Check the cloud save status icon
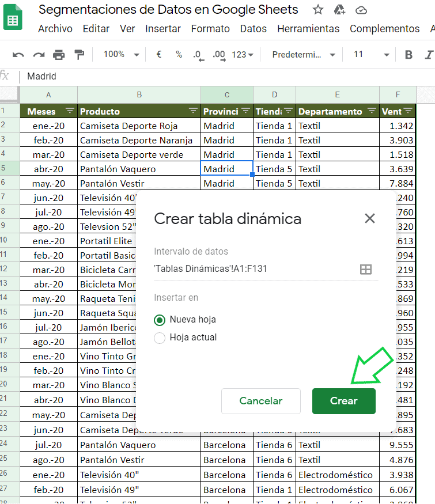This screenshot has width=435, height=504. [x=361, y=10]
